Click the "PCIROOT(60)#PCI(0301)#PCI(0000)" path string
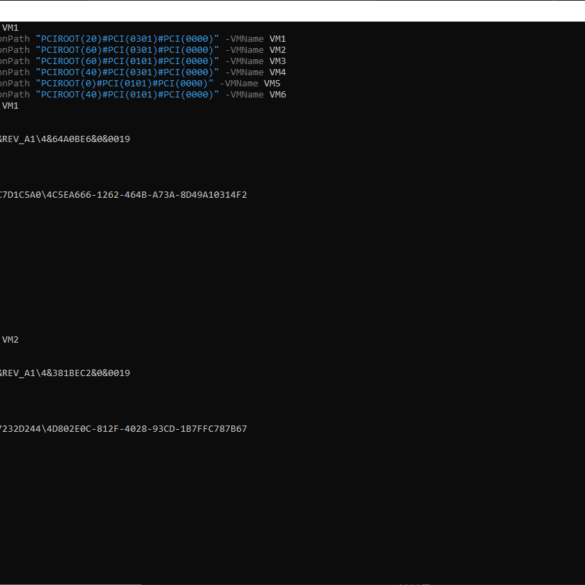Screen dimensions: 585x585 click(x=127, y=50)
